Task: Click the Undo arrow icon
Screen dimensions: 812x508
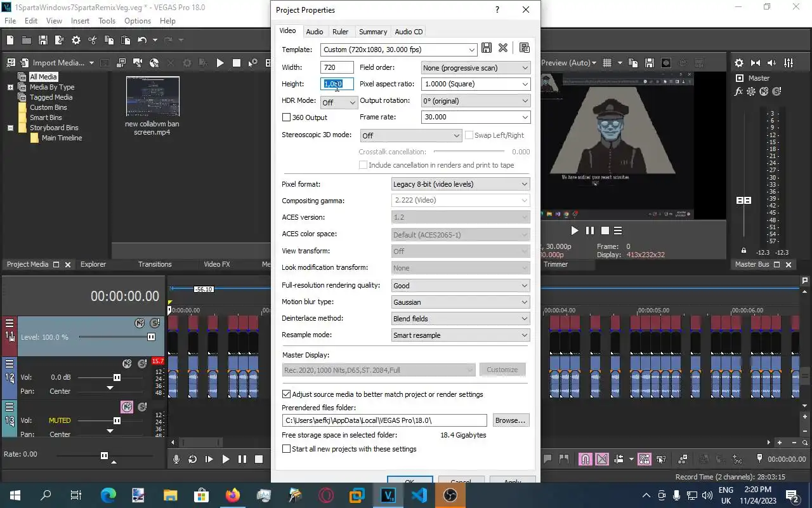Action: tap(141, 40)
